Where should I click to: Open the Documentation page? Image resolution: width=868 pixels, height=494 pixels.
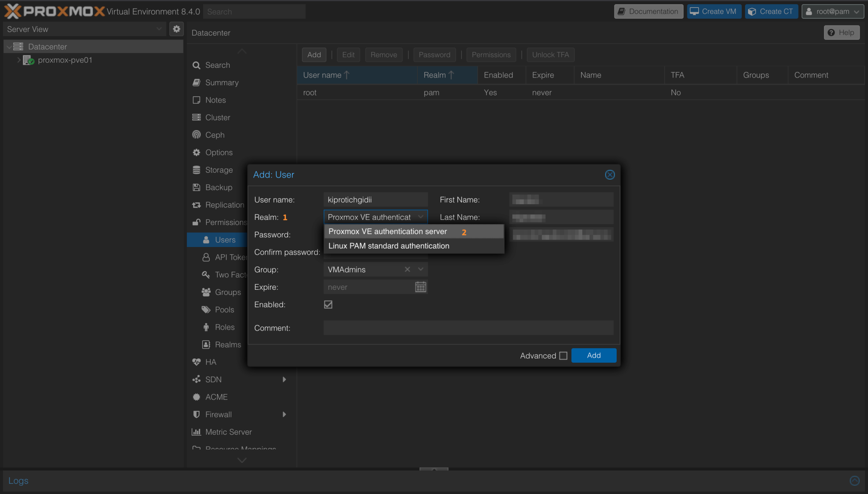click(x=648, y=11)
